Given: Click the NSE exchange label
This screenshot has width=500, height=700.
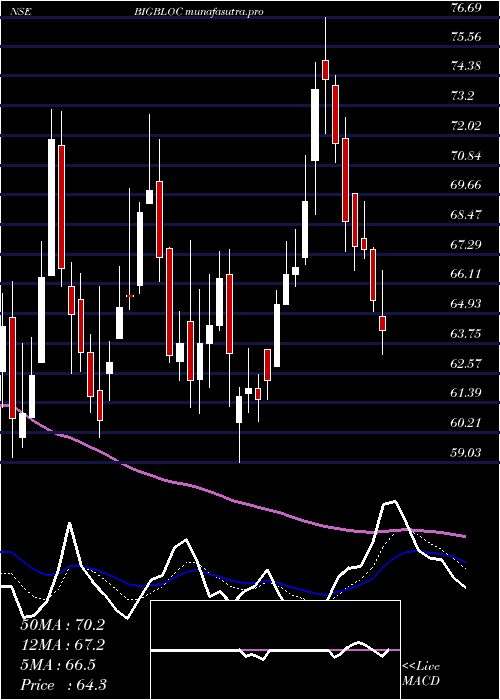Looking at the screenshot, I should 21,12.
